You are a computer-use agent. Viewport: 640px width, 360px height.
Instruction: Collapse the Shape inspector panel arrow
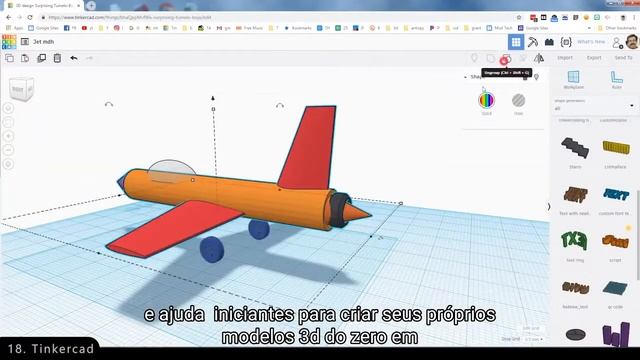(466, 77)
